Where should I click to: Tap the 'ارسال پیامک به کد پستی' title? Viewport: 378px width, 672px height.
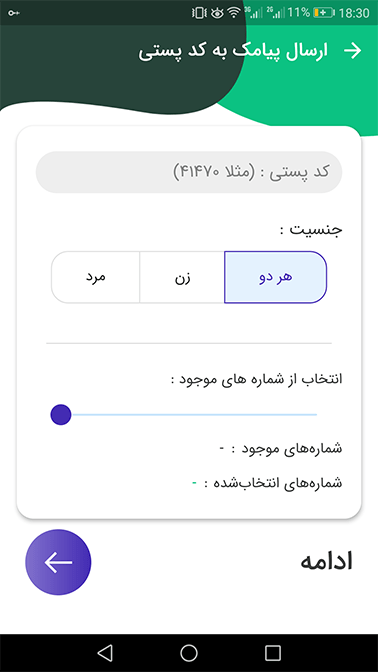233,51
